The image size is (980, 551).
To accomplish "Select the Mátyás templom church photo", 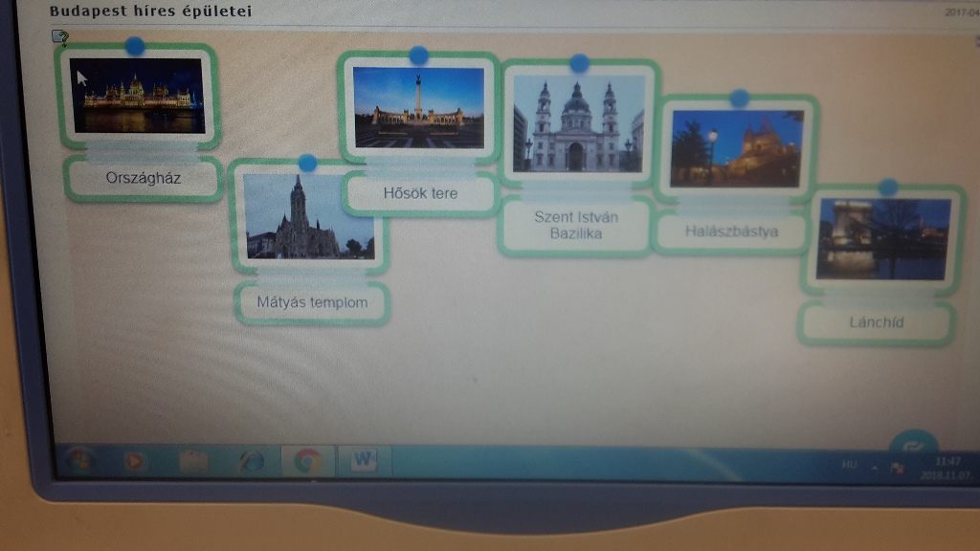I will coord(306,217).
